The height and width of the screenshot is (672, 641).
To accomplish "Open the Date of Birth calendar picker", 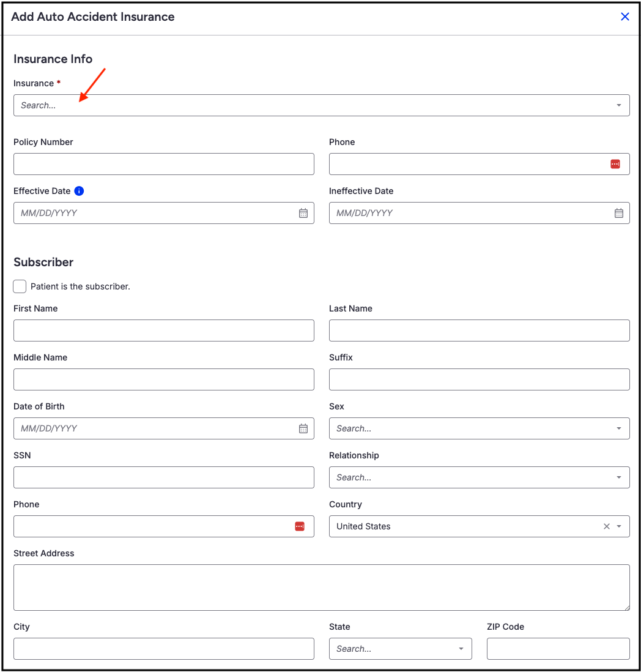I will (303, 428).
